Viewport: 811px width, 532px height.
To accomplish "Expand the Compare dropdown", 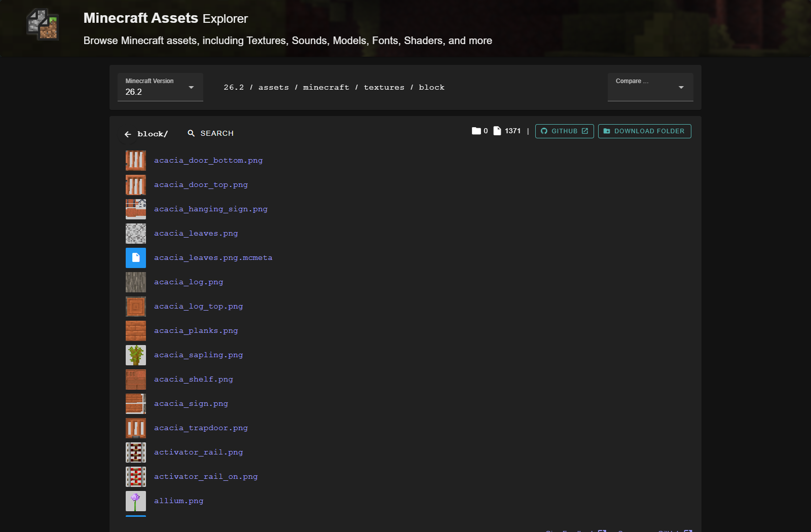I will click(x=650, y=87).
